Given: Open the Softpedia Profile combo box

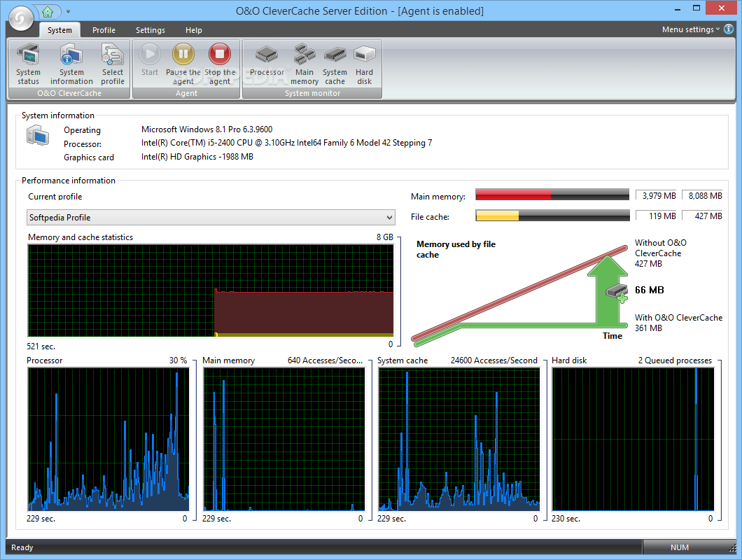Looking at the screenshot, I should tap(211, 217).
